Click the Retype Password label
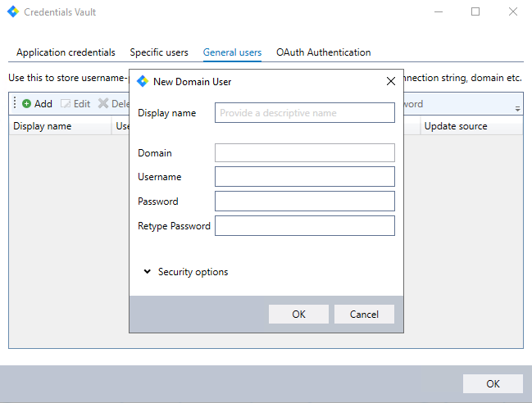The width and height of the screenshot is (532, 403). tap(174, 226)
